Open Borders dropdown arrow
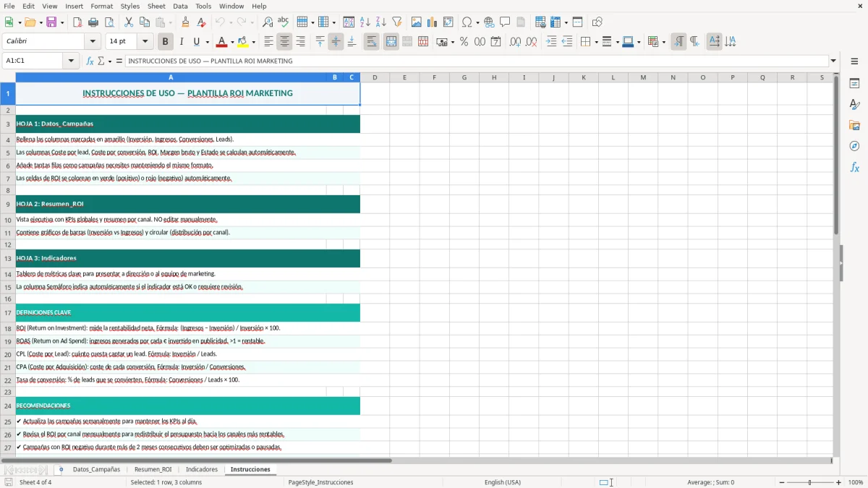 coord(595,42)
